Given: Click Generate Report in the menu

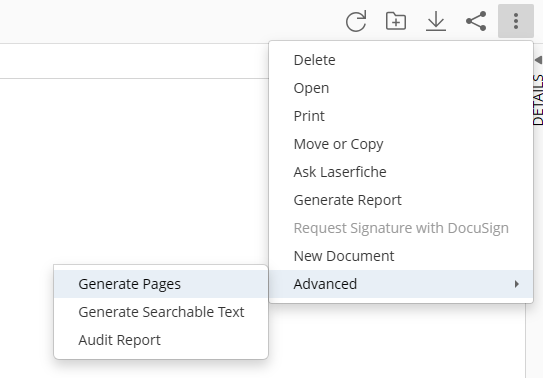Looking at the screenshot, I should coord(401,200).
